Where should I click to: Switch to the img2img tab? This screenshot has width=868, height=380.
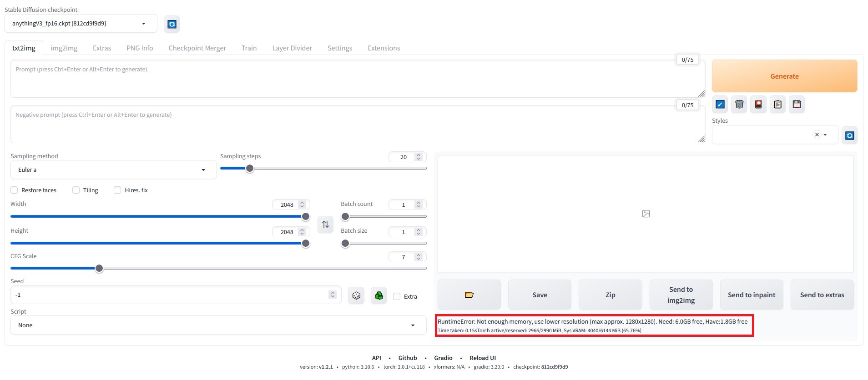coord(64,48)
